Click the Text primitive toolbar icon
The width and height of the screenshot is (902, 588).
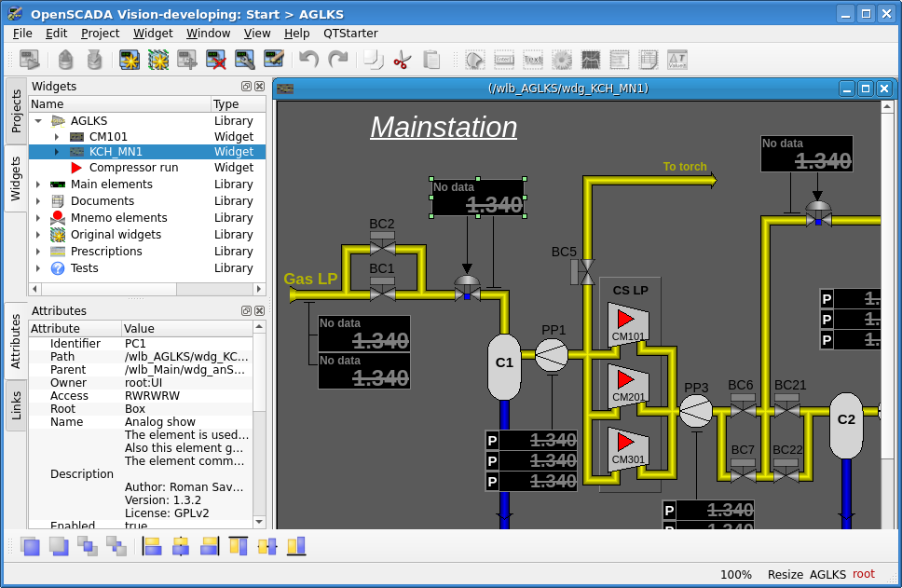coord(533,61)
